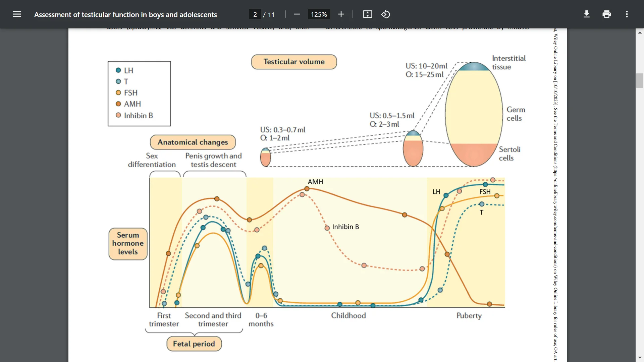The image size is (644, 362).
Task: Click the scrollbar down arrow
Action: (x=640, y=357)
